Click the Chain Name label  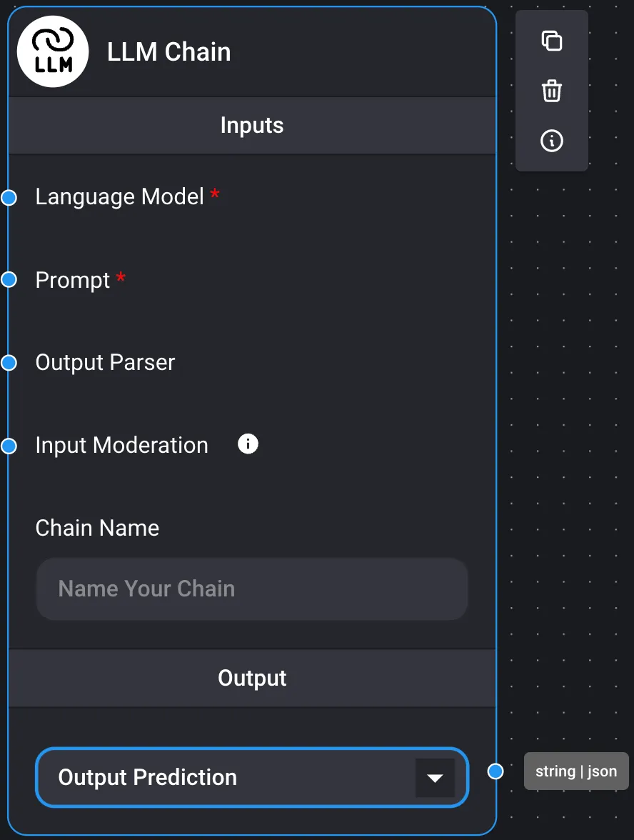[x=98, y=528]
